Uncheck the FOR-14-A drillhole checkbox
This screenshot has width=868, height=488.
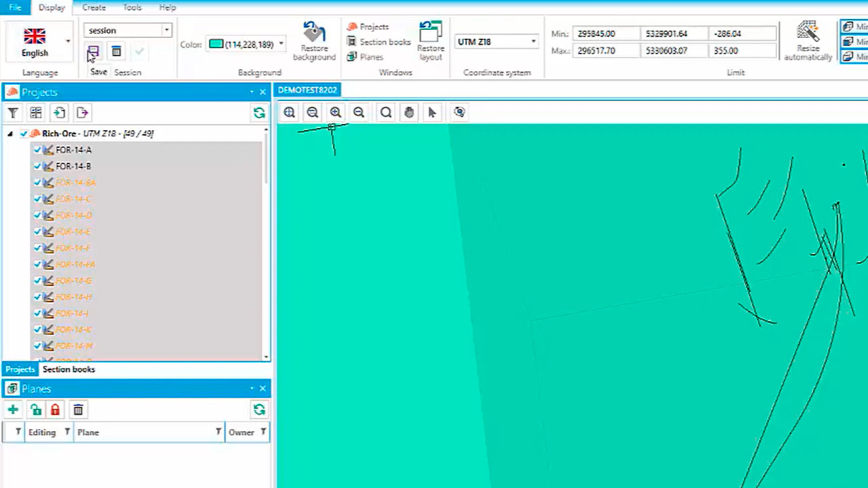click(38, 150)
